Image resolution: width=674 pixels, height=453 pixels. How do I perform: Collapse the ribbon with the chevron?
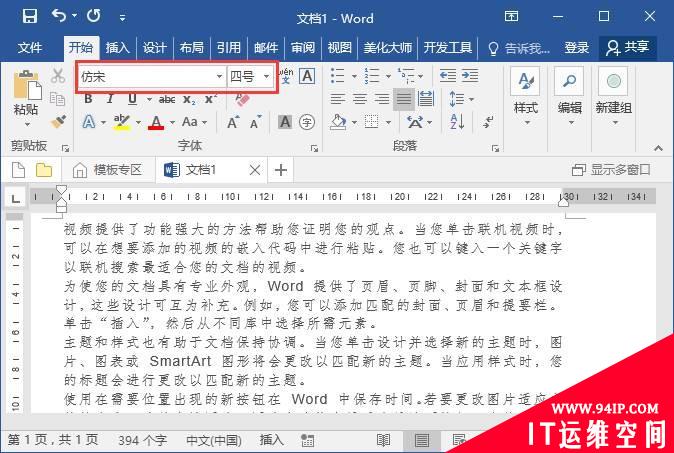[658, 148]
